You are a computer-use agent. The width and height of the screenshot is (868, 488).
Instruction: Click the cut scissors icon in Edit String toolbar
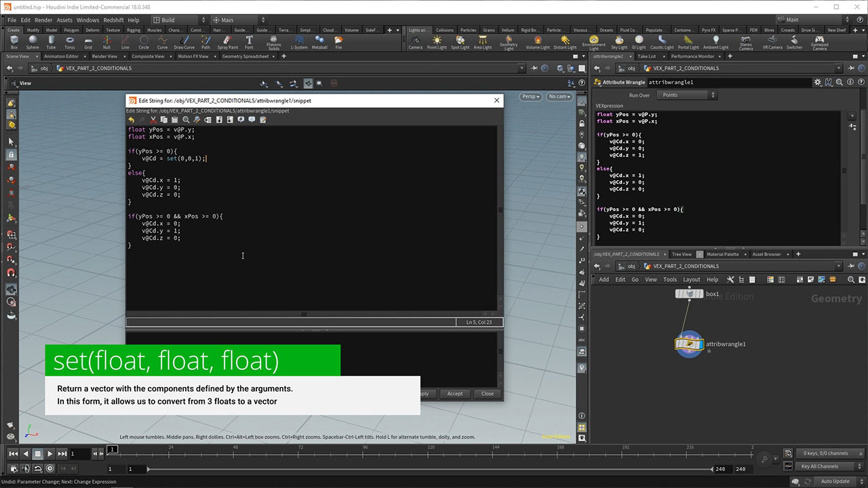tap(153, 119)
